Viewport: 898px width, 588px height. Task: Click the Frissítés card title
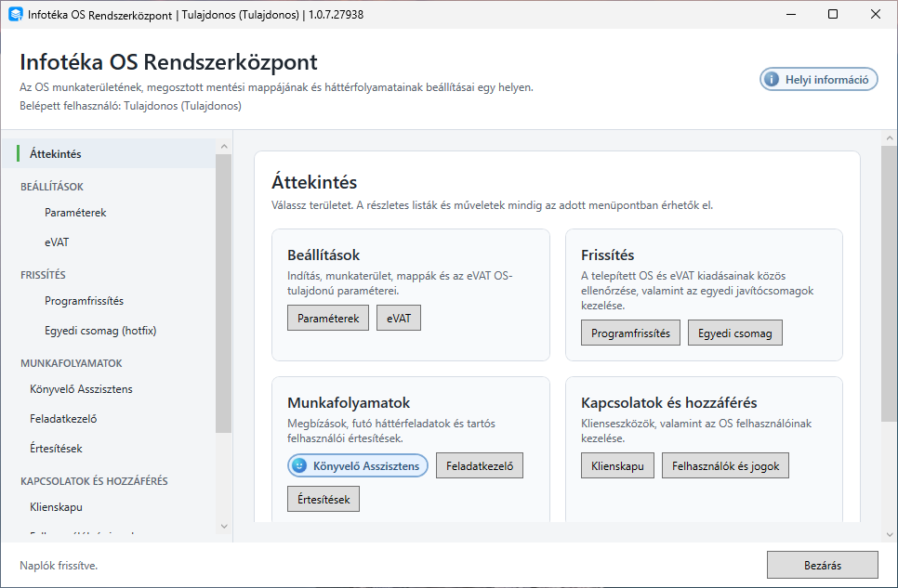pyautogui.click(x=608, y=255)
